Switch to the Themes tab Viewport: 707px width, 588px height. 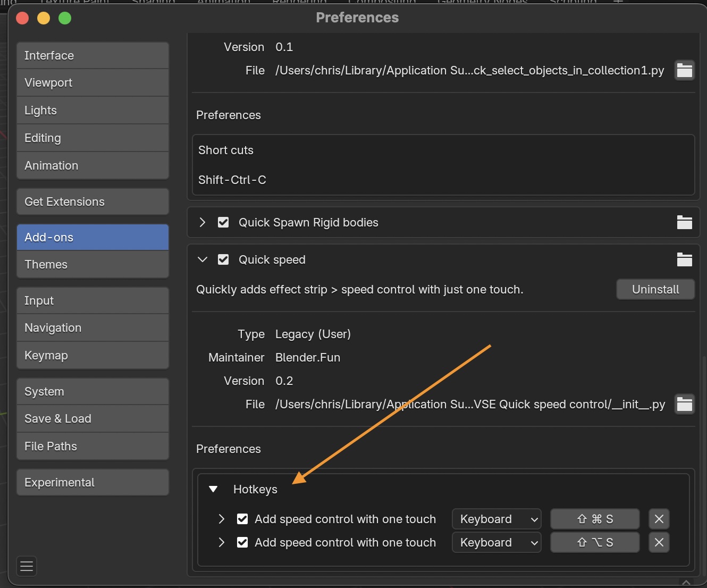(92, 264)
